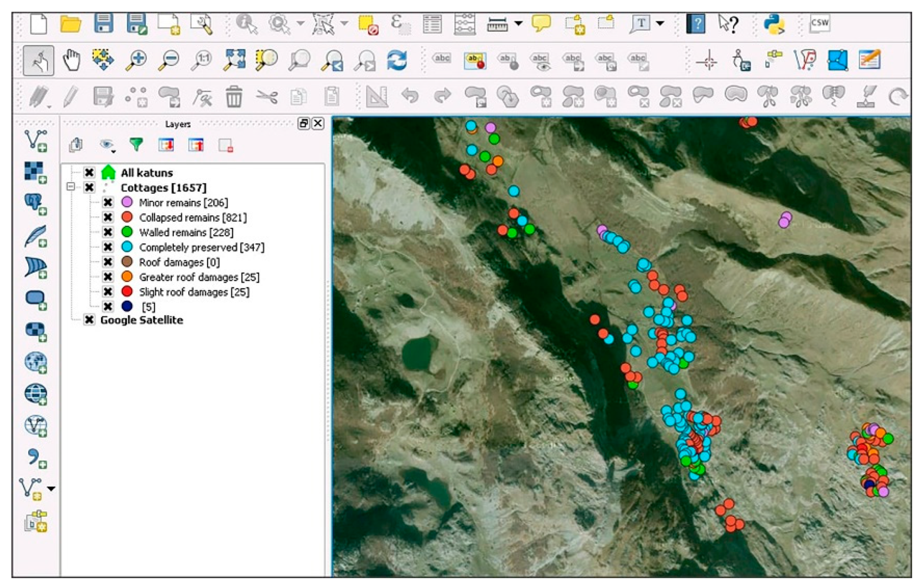
Task: Refresh the map canvas
Action: point(397,60)
